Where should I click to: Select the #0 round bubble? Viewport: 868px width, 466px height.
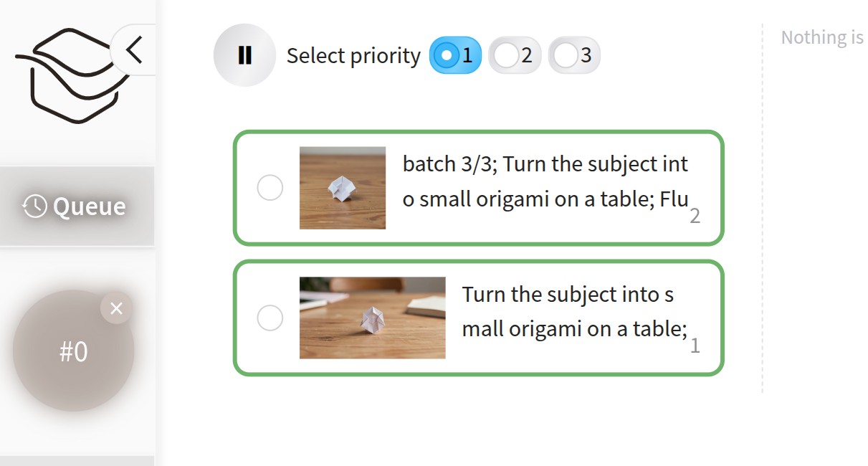73,351
